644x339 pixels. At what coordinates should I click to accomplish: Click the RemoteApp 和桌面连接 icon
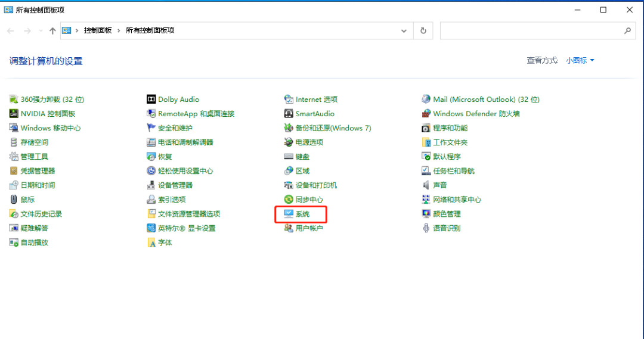coord(151,114)
